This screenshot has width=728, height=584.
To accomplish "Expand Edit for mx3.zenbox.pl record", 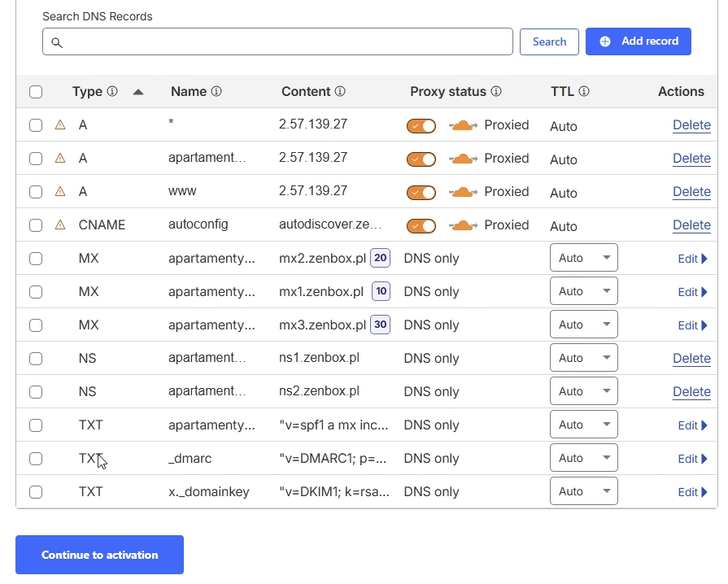I will click(693, 325).
